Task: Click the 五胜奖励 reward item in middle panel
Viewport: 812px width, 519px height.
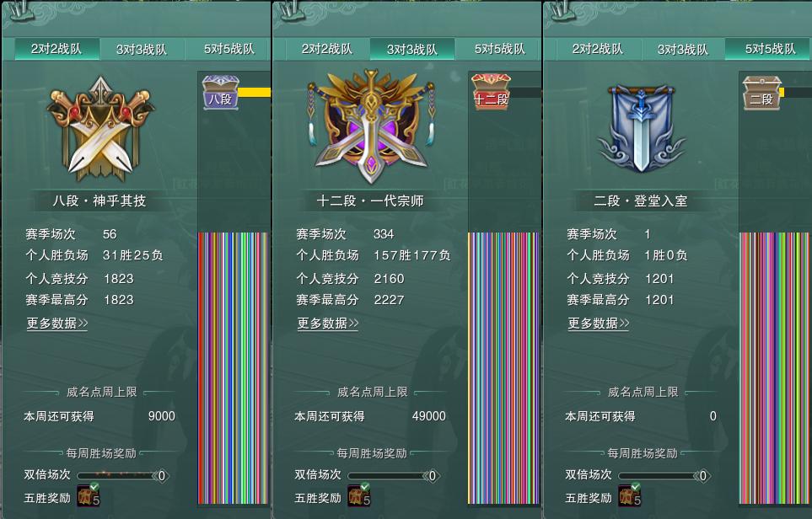Action: (359, 495)
